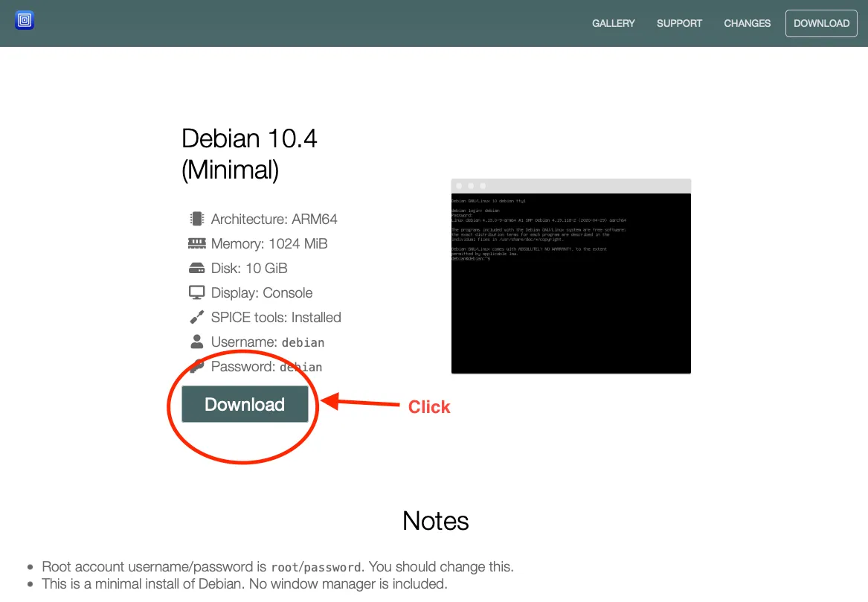Click the green Download button for Debian

pyautogui.click(x=245, y=404)
